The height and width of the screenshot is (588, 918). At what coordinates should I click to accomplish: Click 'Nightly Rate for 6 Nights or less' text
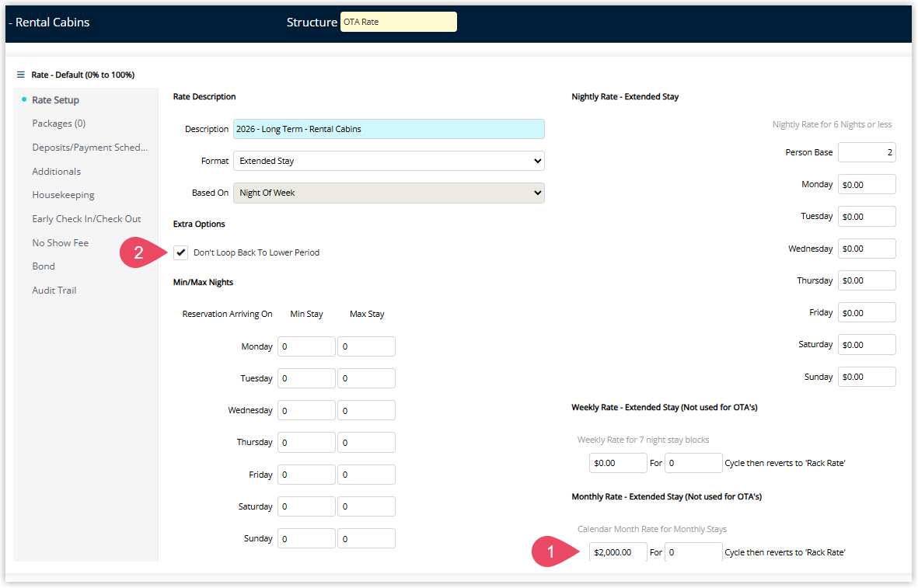[x=832, y=124]
